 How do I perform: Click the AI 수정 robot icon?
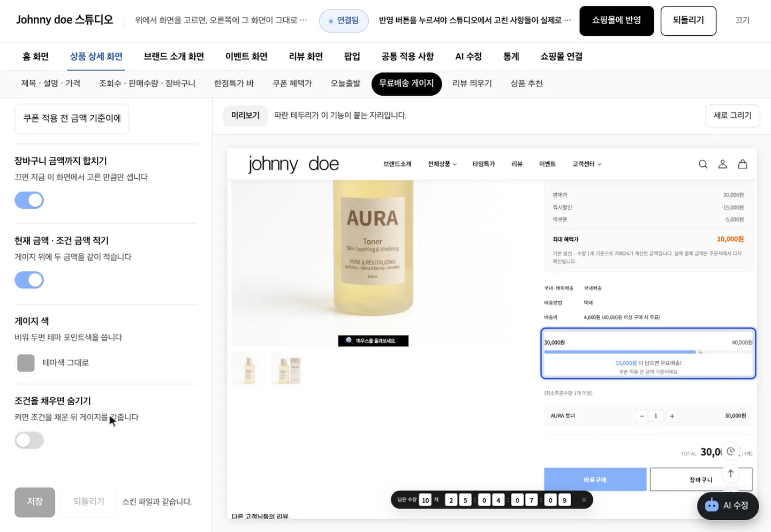click(x=712, y=505)
